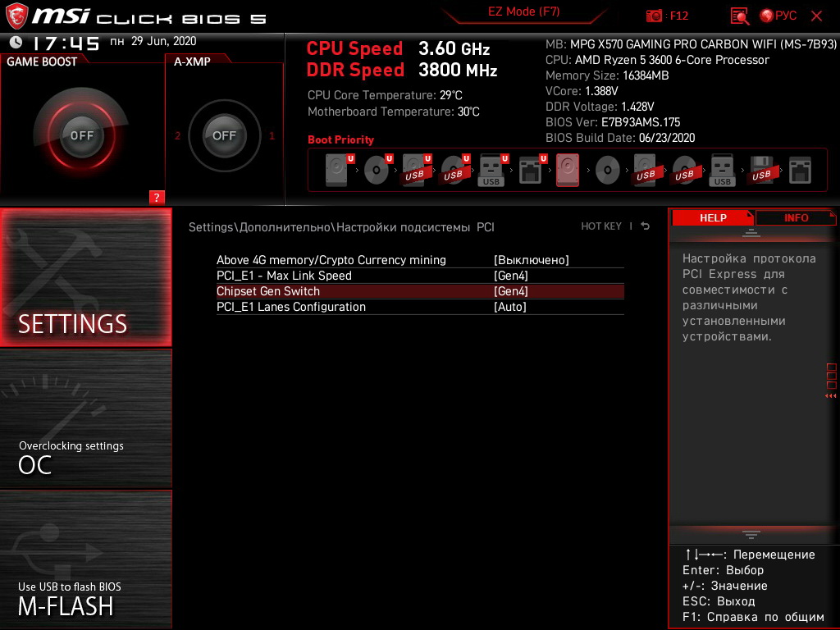Click the Motherboard Temperature 30°C line
This screenshot has height=630, width=840.
point(393,112)
